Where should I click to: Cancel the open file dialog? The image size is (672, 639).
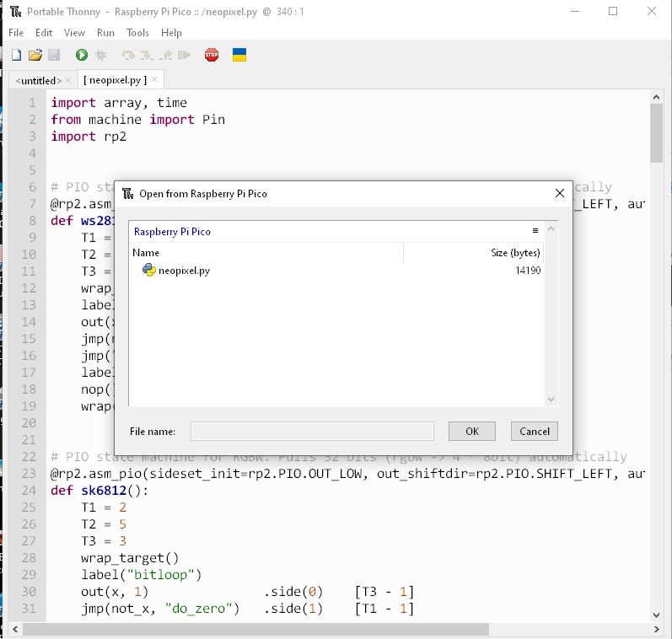pos(534,431)
